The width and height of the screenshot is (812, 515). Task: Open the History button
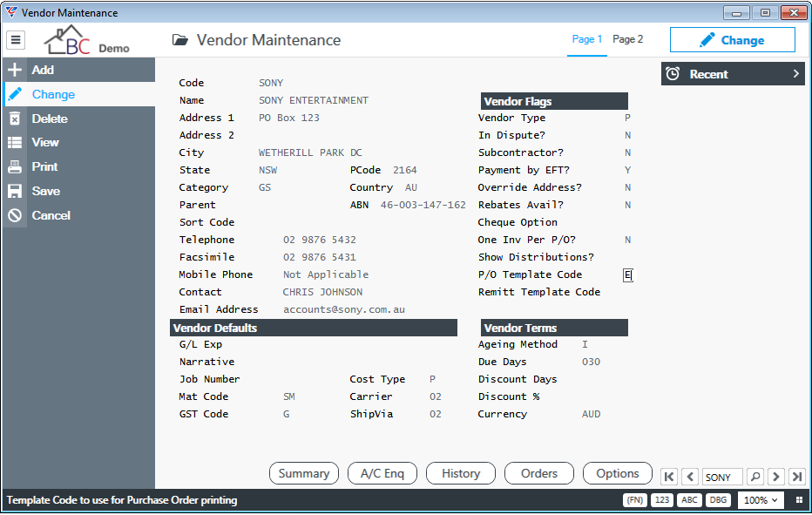[461, 473]
